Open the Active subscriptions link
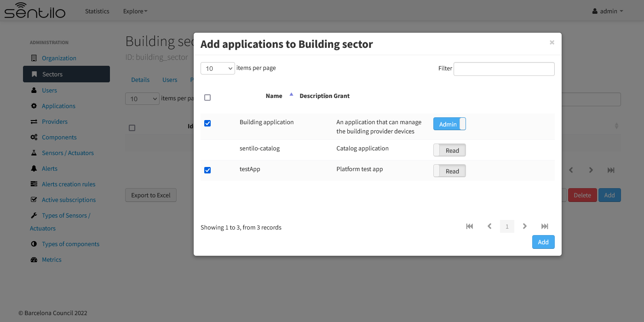 [x=69, y=200]
